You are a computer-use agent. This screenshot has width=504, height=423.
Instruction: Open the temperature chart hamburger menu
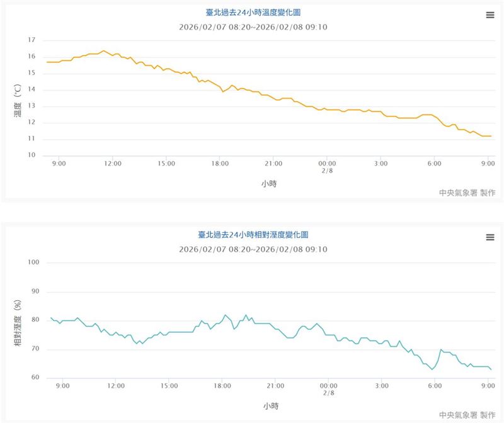tap(490, 16)
